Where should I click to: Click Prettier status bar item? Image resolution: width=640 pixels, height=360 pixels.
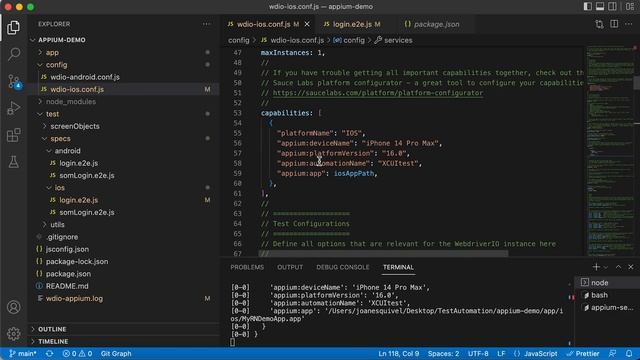pos(582,353)
